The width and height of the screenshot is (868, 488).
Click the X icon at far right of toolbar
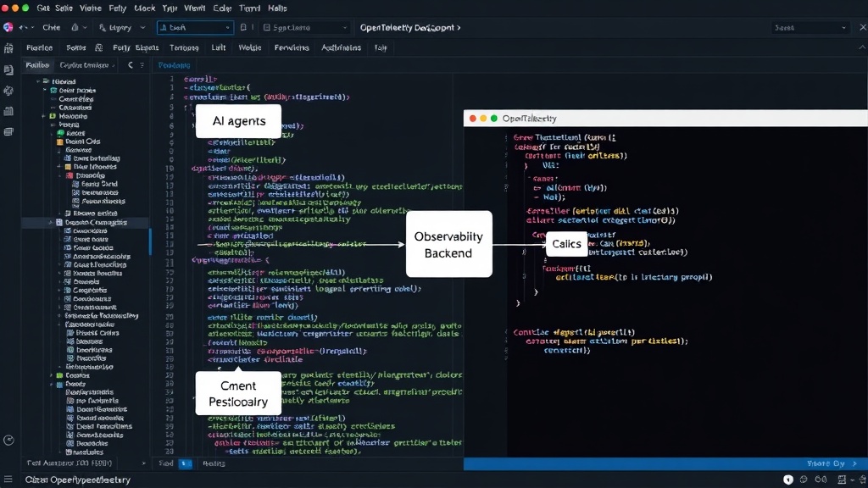pos(862,27)
